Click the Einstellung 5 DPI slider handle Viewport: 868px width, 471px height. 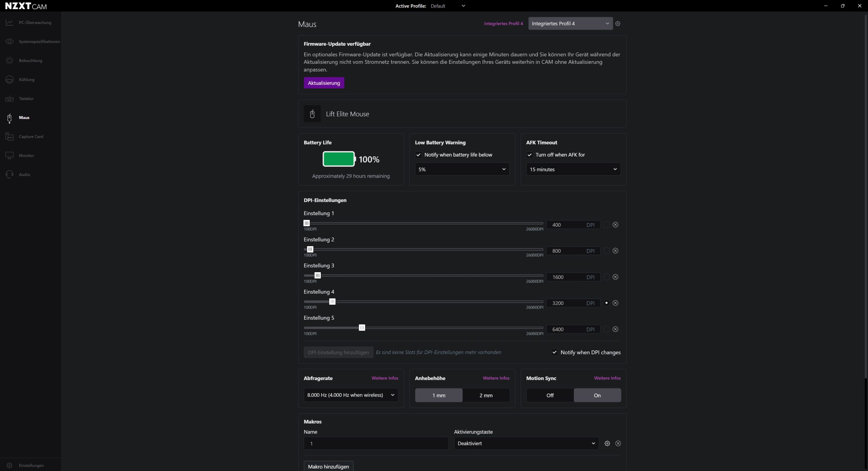362,328
